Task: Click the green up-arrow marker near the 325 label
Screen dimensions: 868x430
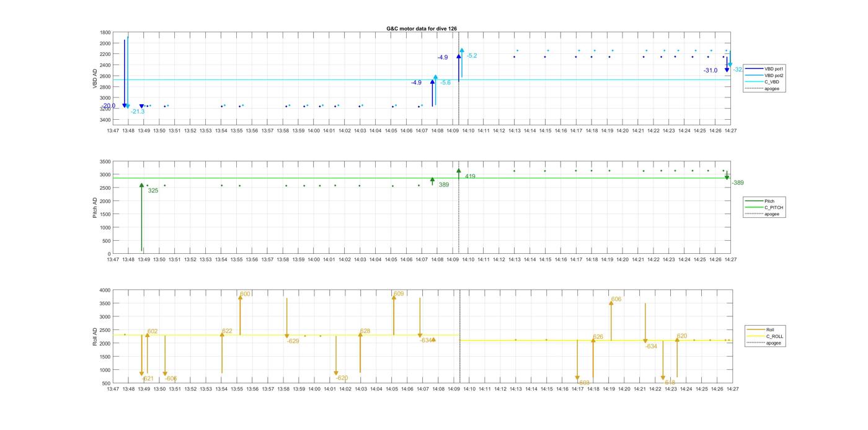Action: tap(141, 186)
